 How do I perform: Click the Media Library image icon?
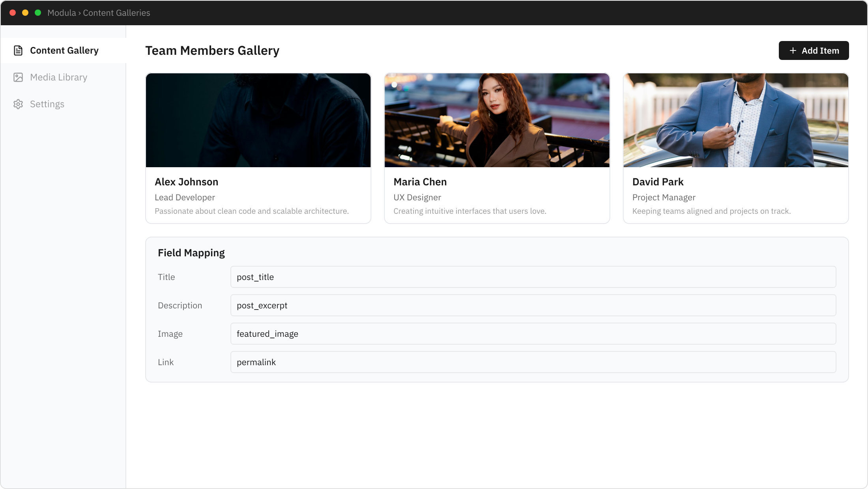pyautogui.click(x=18, y=77)
